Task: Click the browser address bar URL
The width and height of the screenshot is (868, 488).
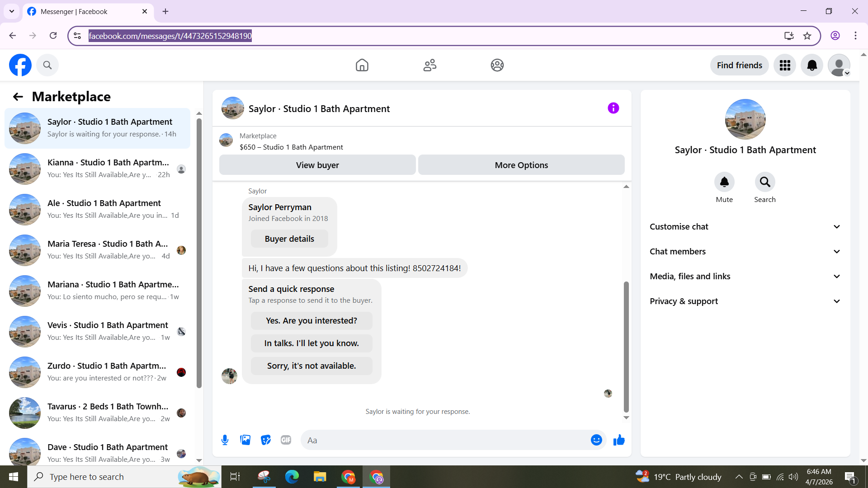Action: tap(170, 36)
